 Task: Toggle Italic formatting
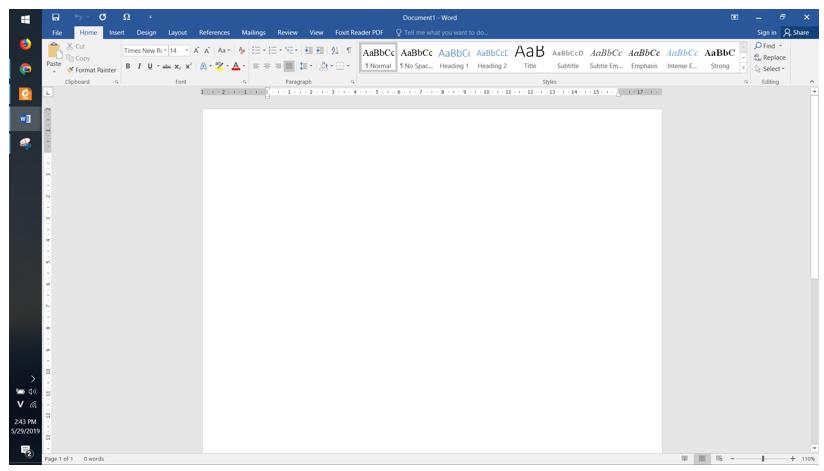point(138,66)
